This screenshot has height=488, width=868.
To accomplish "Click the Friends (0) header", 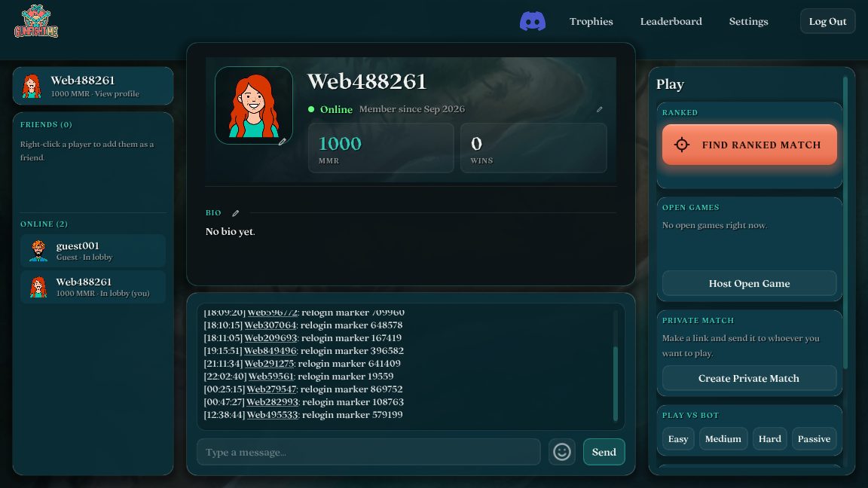I will (x=46, y=125).
